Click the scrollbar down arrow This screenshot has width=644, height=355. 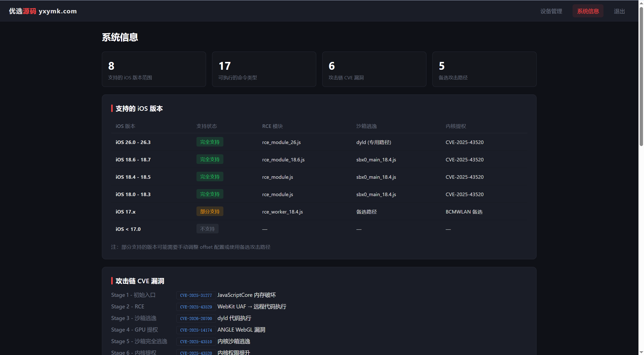(641, 352)
